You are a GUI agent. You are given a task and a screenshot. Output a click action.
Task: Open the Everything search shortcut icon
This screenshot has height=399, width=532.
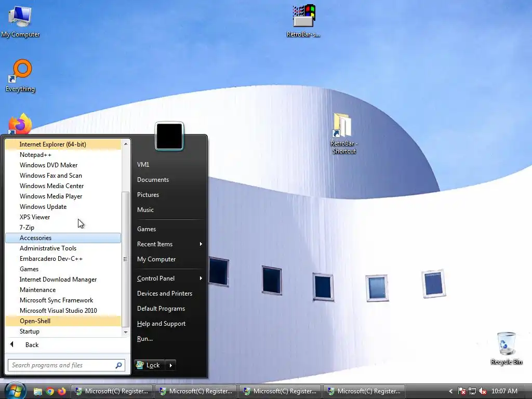point(20,76)
